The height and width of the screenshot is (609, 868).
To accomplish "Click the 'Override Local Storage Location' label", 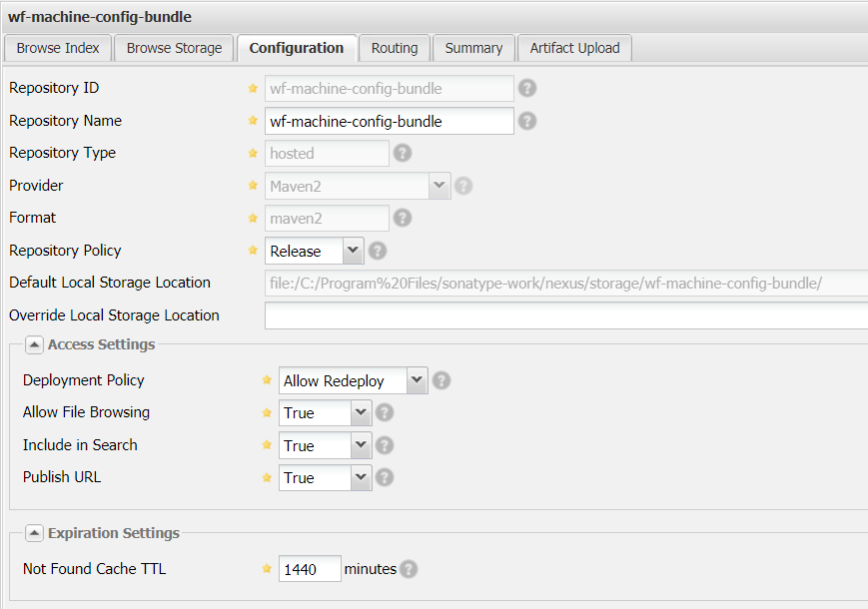I will click(114, 315).
